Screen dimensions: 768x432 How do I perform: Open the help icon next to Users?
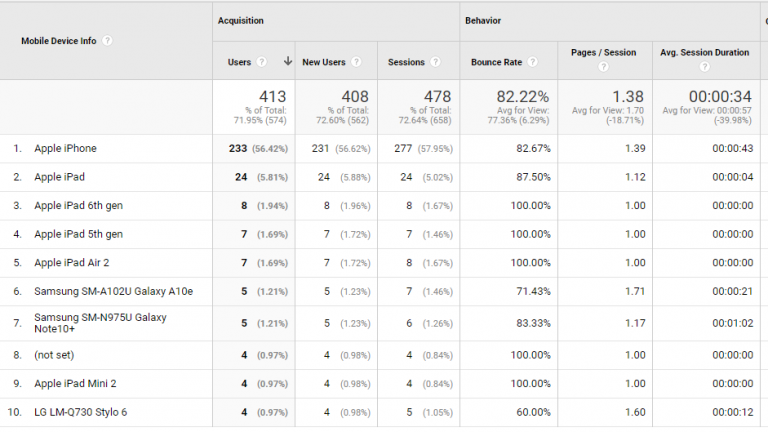(262, 62)
